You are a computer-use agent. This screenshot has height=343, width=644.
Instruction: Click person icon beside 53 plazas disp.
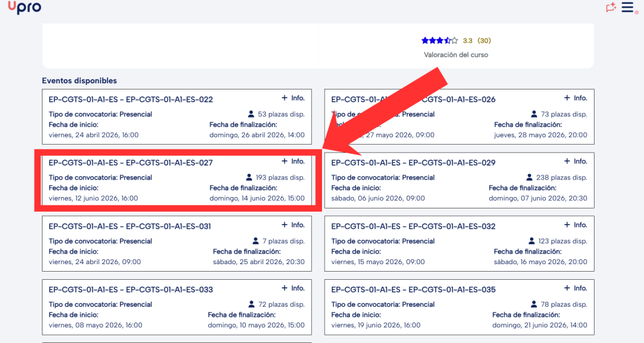[x=251, y=115]
